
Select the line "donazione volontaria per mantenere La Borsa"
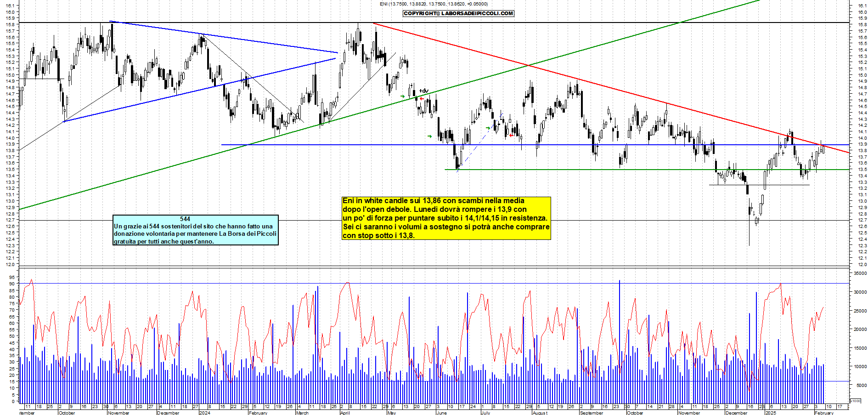(195, 233)
